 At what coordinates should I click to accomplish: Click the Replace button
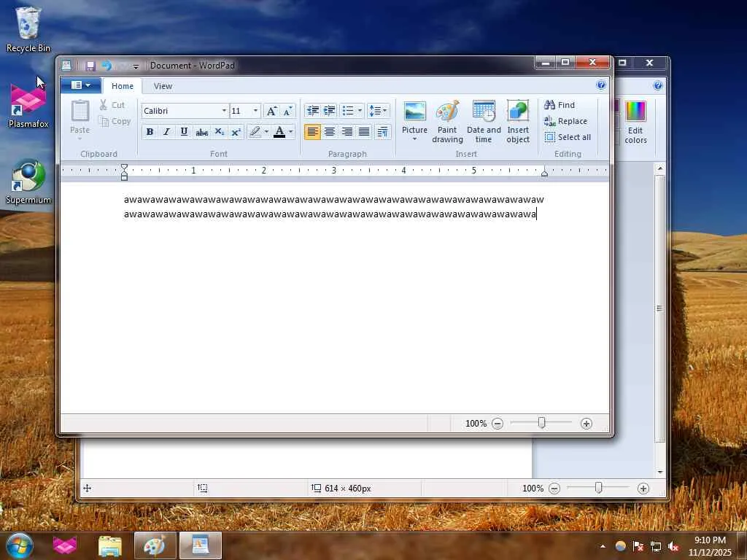[x=566, y=121]
